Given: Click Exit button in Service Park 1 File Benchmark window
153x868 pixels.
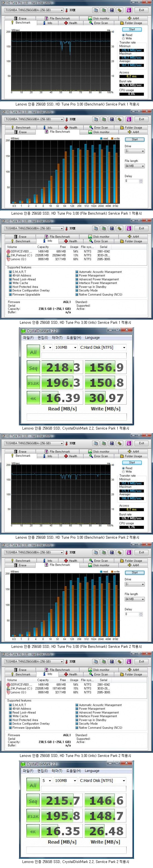Looking at the screenshot, I should [x=142, y=119].
